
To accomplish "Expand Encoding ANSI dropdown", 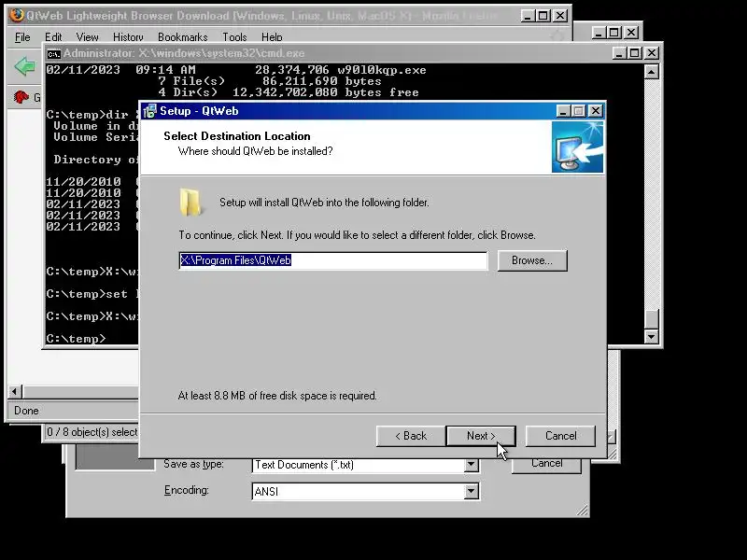I will coord(472,491).
